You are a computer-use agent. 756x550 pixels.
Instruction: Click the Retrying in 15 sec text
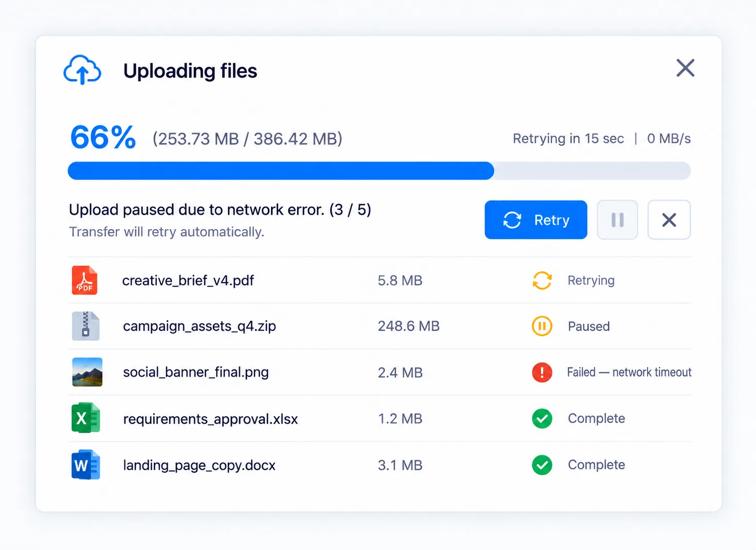[x=568, y=138]
